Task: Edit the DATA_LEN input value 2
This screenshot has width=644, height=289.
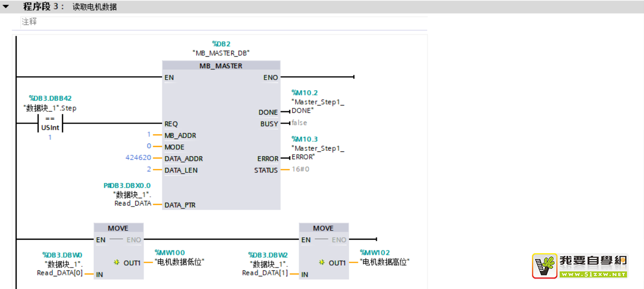Action: [149, 170]
